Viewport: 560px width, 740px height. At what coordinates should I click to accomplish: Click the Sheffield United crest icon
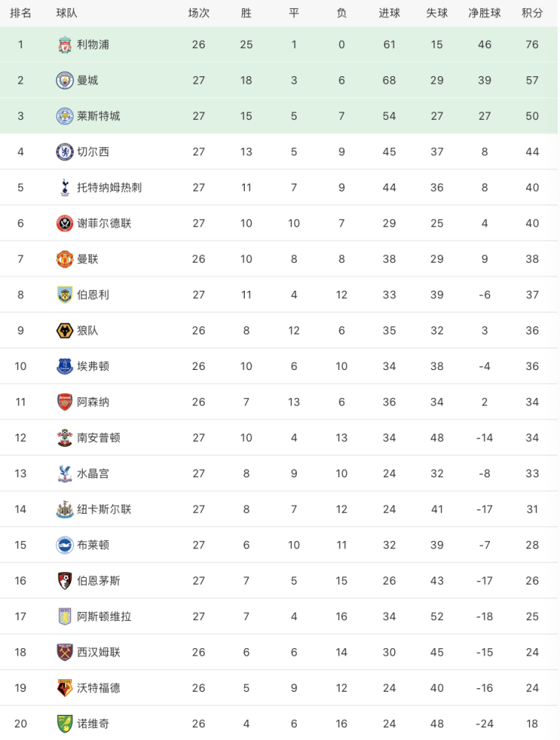click(64, 223)
